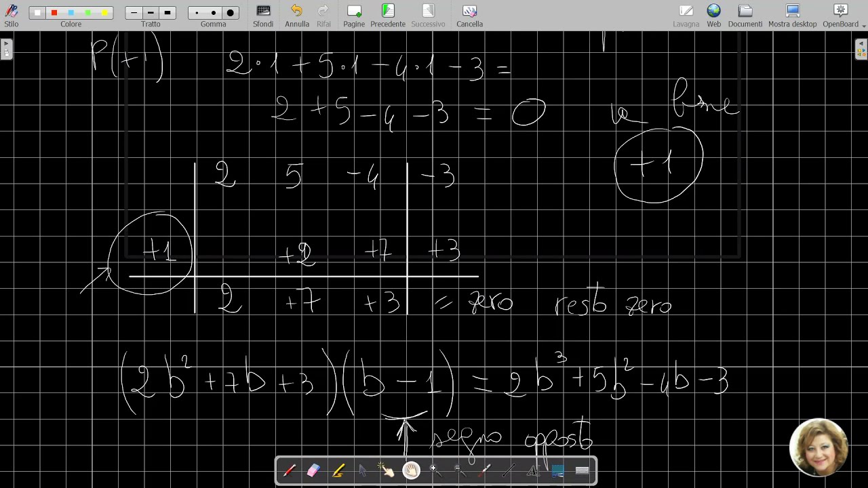The width and height of the screenshot is (868, 488).
Task: Open the Documenti view
Action: (x=745, y=15)
